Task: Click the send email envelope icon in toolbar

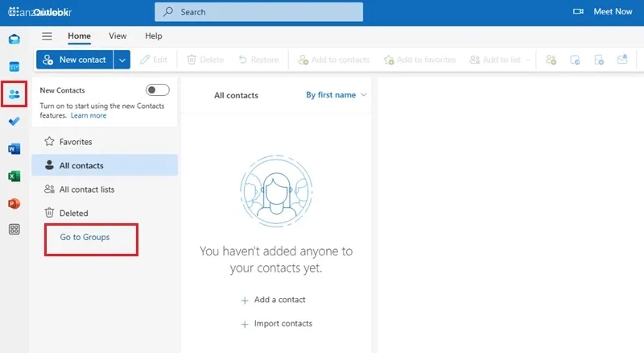Action: [622, 60]
